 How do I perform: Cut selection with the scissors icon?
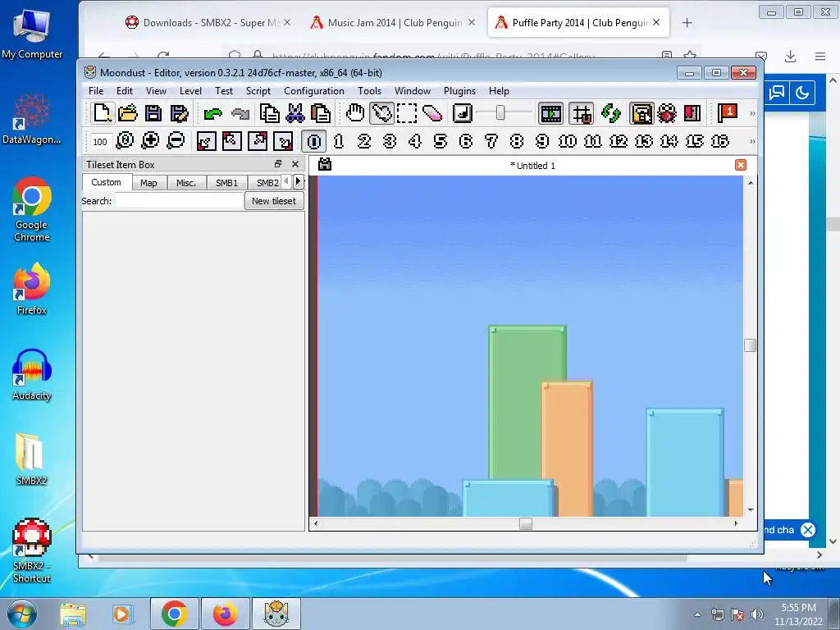coord(294,113)
